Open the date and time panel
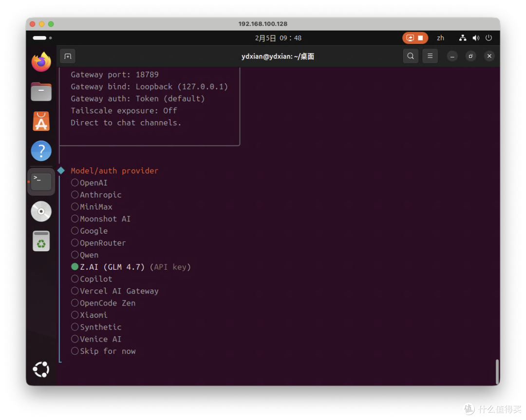Viewport: 526px width, 420px height. pyautogui.click(x=278, y=38)
